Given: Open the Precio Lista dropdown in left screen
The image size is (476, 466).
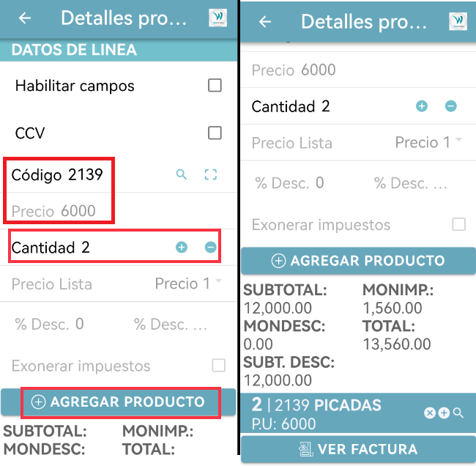Looking at the screenshot, I should (187, 284).
